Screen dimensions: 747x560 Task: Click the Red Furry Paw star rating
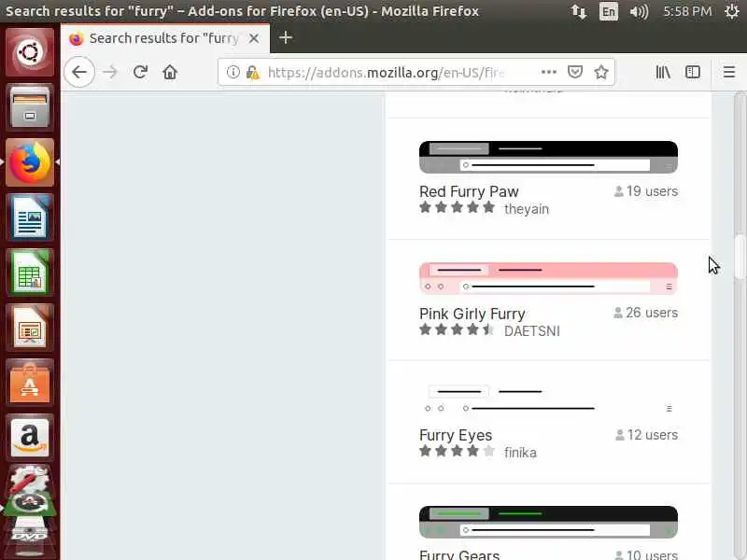(x=457, y=207)
